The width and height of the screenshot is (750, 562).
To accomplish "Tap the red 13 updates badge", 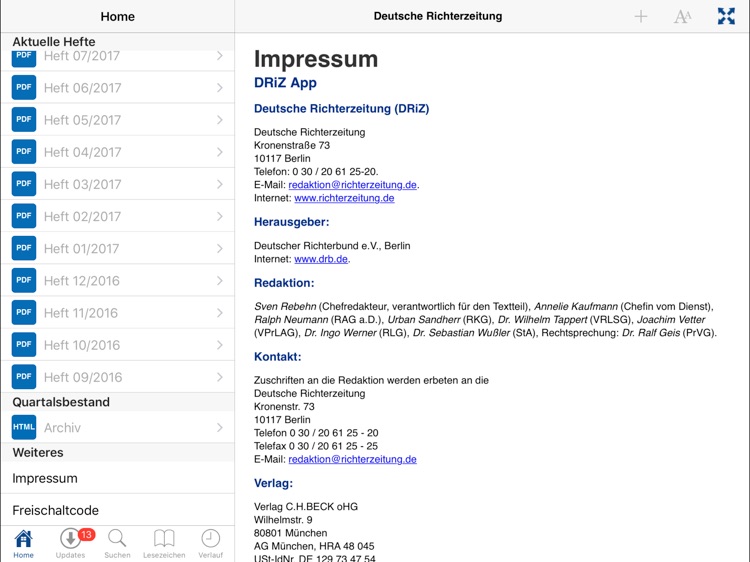I will click(x=86, y=534).
